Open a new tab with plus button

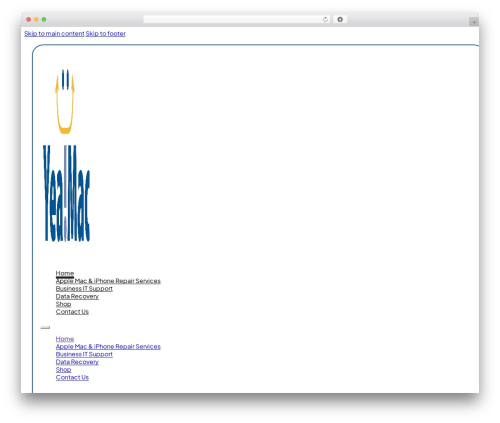click(474, 22)
